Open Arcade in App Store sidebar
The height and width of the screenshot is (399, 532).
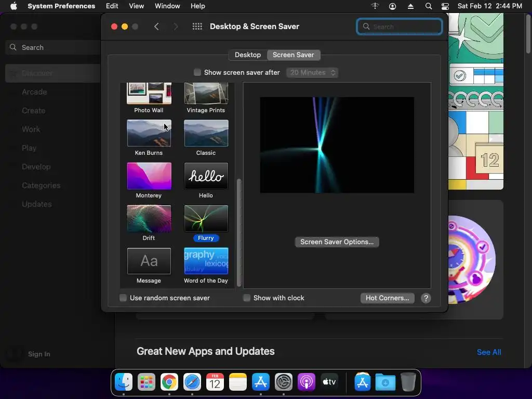34,92
